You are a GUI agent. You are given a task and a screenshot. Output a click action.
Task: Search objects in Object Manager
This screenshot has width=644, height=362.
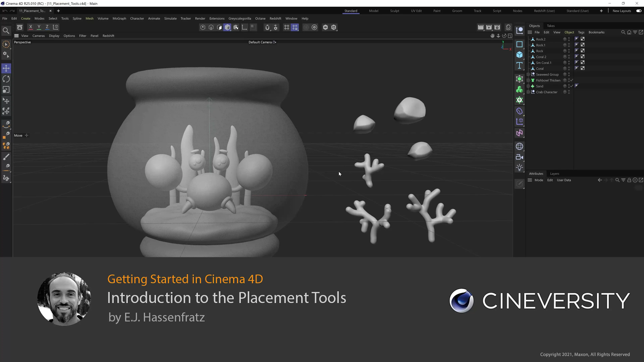pos(623,32)
